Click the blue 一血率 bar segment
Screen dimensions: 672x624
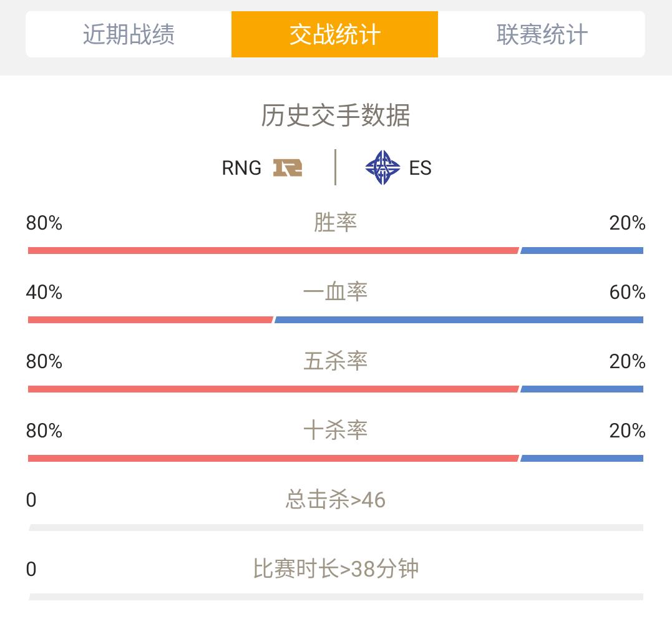pyautogui.click(x=459, y=320)
